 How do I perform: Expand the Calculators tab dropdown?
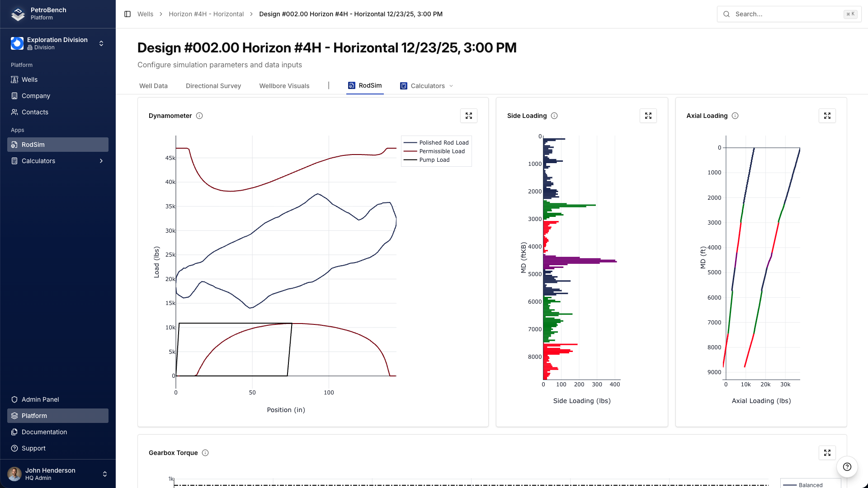pyautogui.click(x=427, y=86)
